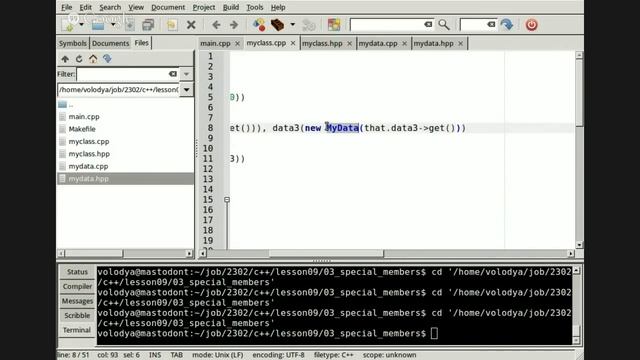The image size is (640, 360).
Task: Open the Filter history dropdown
Action: (187, 74)
